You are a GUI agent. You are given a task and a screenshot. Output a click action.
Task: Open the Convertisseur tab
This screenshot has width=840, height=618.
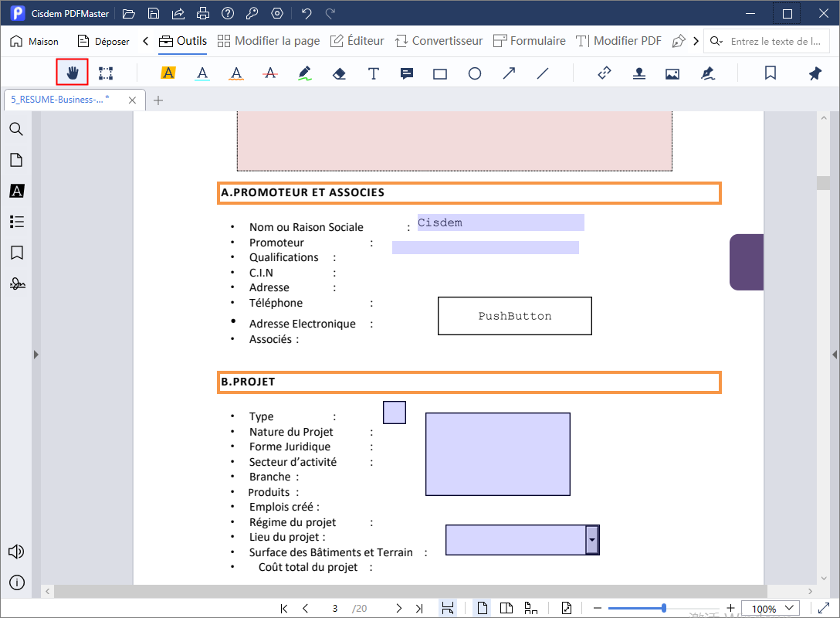[x=439, y=41]
